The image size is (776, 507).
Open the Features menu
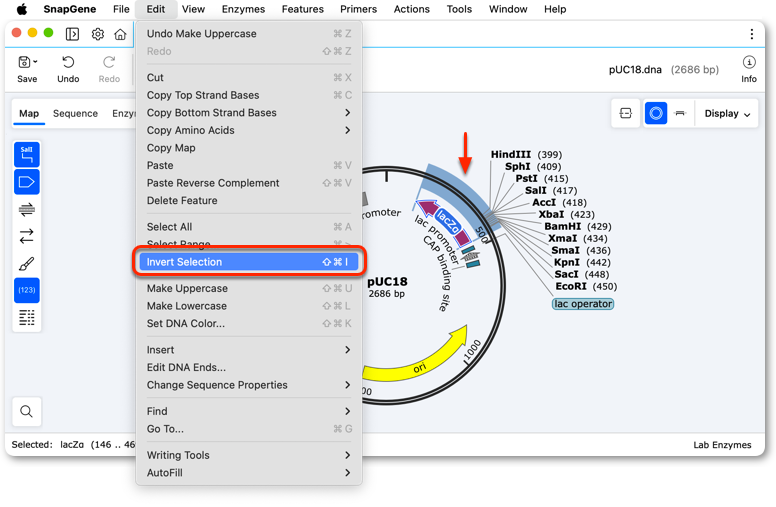[302, 9]
